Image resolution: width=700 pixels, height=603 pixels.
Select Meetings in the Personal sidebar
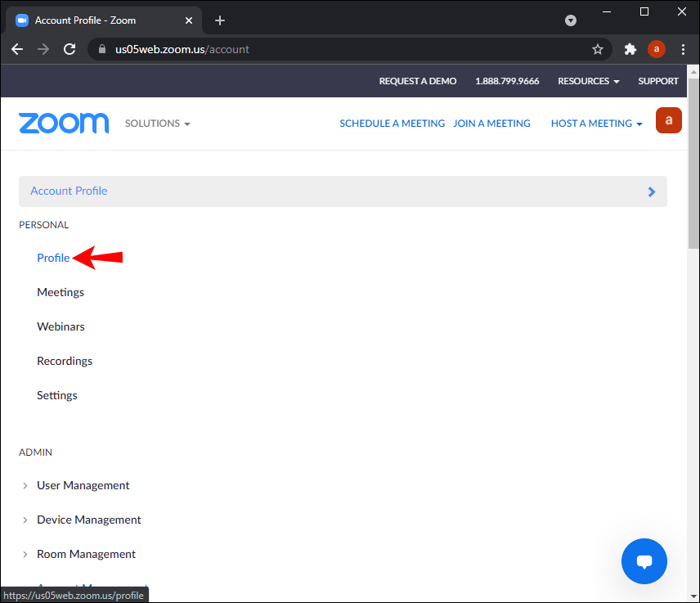61,292
